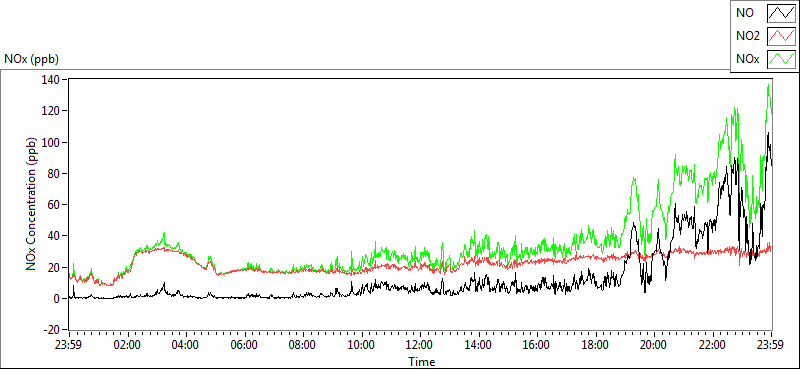Click the 40 y-axis tick label
The image size is (800, 369).
(55, 236)
